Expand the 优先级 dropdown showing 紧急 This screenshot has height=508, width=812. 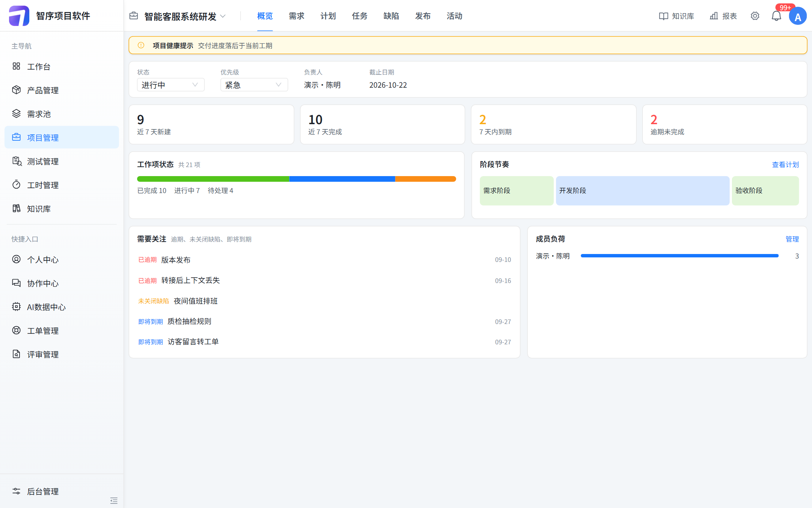tap(254, 85)
